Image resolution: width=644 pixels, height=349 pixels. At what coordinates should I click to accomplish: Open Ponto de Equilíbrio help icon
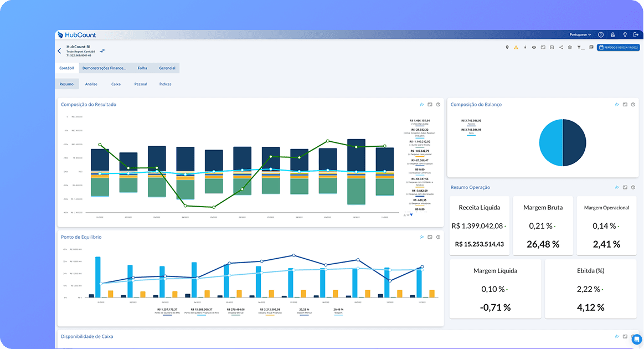pos(438,237)
